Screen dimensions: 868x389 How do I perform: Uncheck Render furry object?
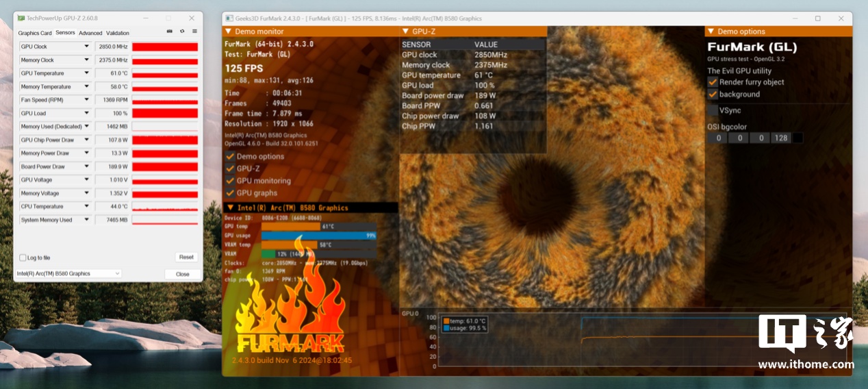click(713, 82)
